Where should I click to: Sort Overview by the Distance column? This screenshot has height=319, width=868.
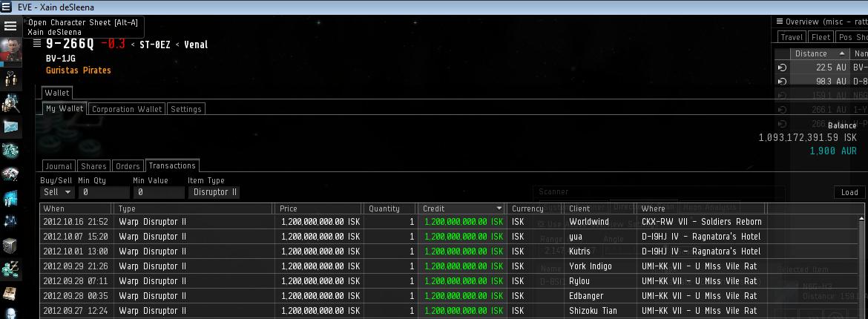(819, 53)
